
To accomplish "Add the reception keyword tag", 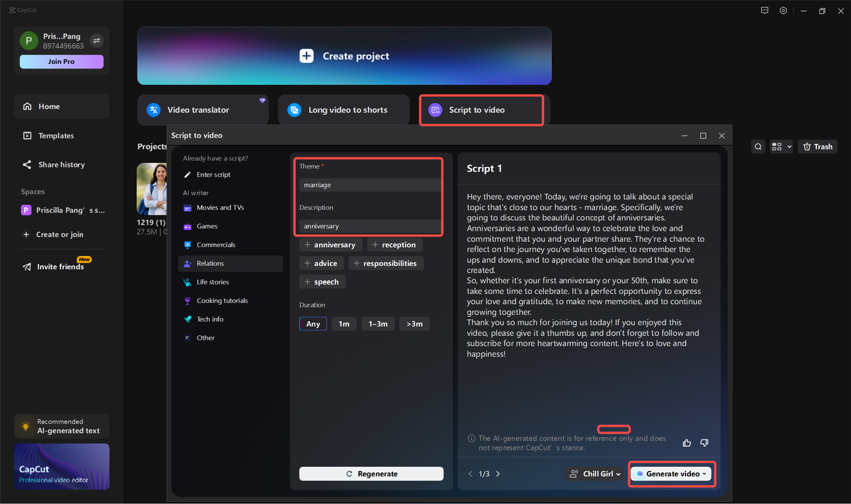I will (x=394, y=244).
